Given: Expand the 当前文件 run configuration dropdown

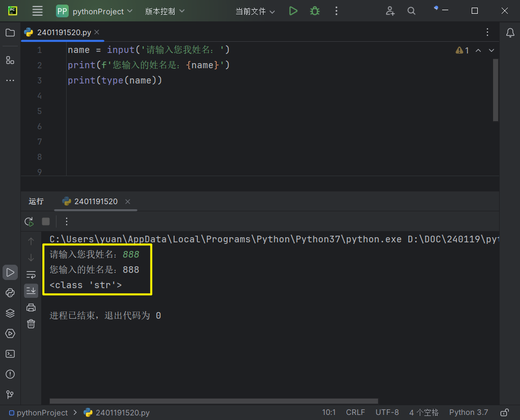Looking at the screenshot, I should [x=255, y=11].
